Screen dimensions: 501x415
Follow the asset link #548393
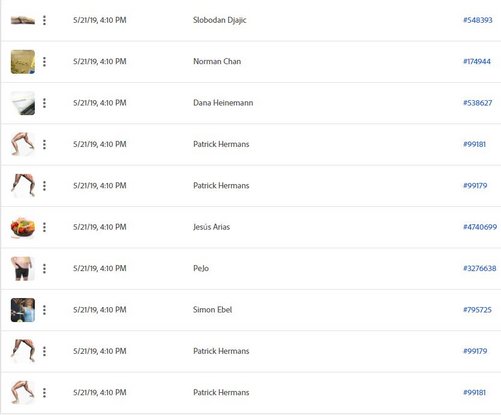(x=478, y=20)
